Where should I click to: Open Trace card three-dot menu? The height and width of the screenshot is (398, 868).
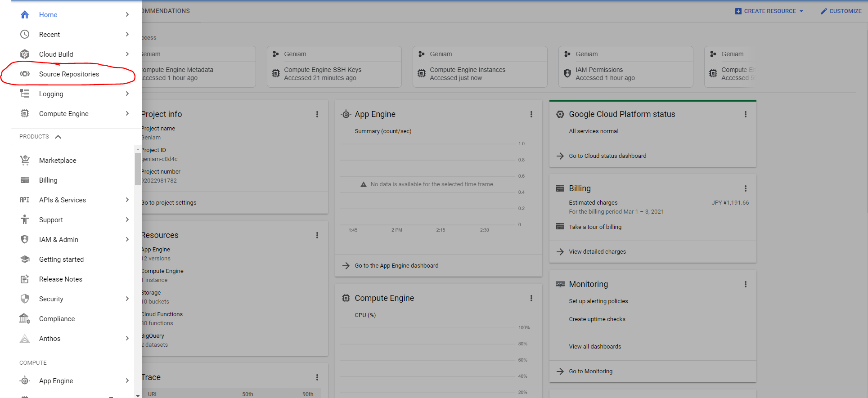pos(317,377)
